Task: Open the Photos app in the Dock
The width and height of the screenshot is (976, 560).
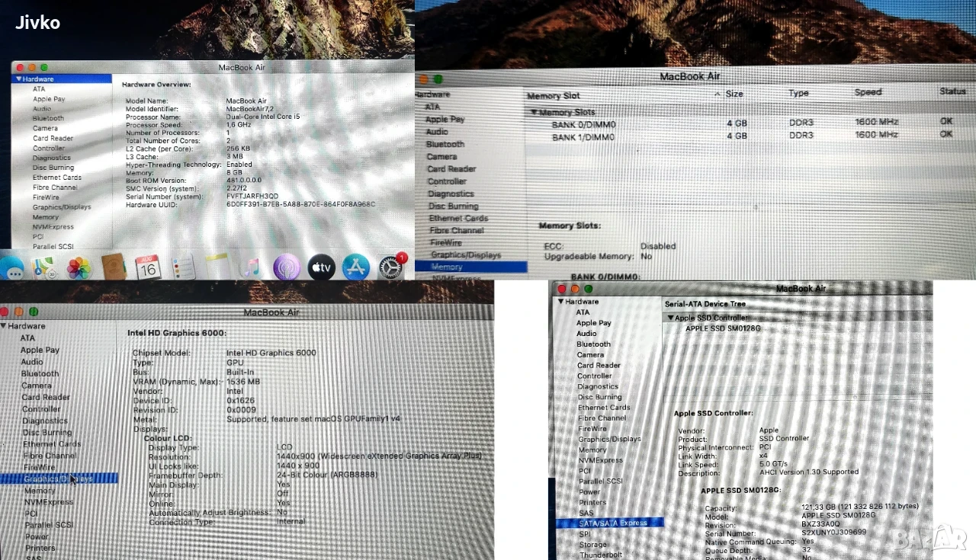Action: pyautogui.click(x=79, y=267)
